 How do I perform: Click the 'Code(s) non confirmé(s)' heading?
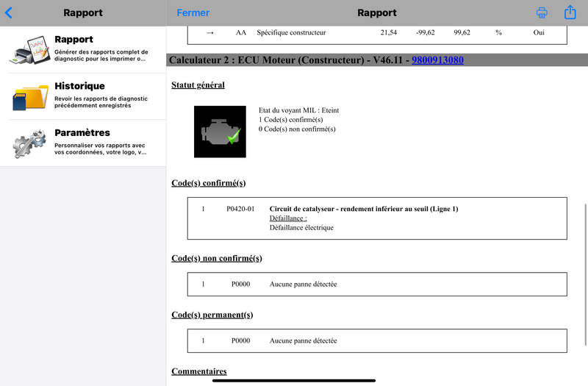(x=216, y=259)
